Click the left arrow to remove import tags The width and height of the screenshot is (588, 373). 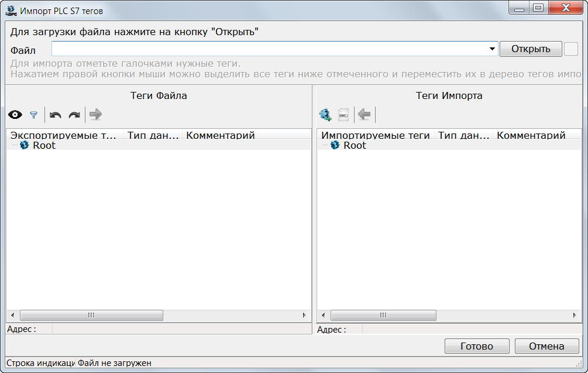[364, 114]
